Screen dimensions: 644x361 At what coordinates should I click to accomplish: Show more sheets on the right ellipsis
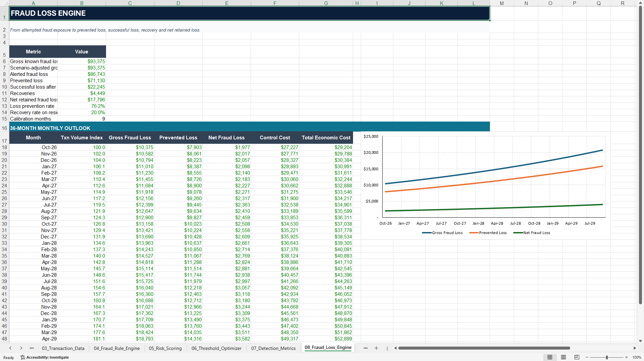pyautogui.click(x=365, y=348)
